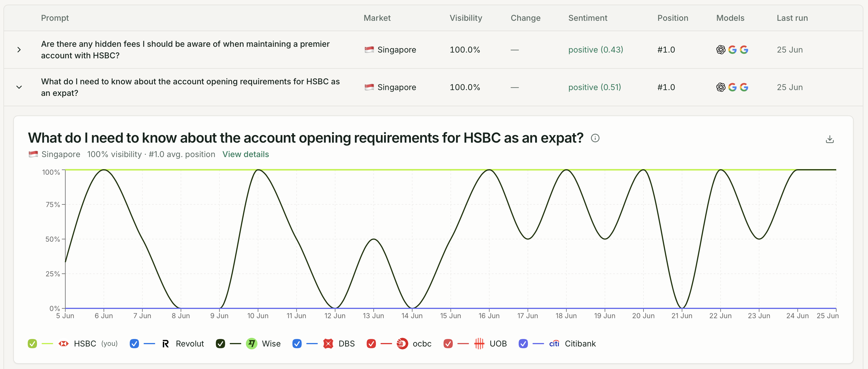868x369 pixels.
Task: Click the 'Revolut' legend label
Action: click(x=190, y=343)
